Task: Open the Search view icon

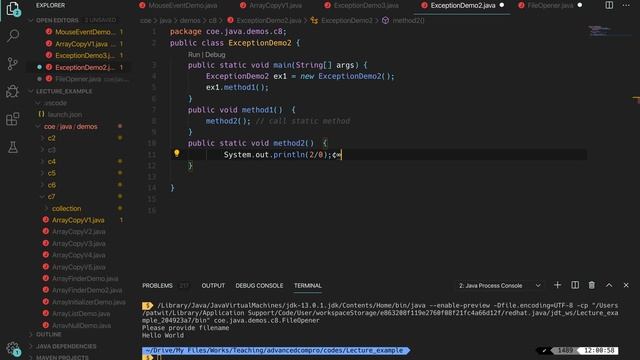Action: [13, 36]
